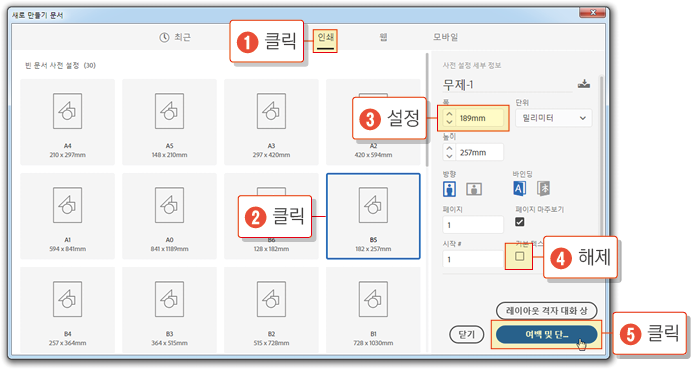Image resolution: width=691 pixels, height=370 pixels.
Task: Toggle the primary text frame checkbox
Action: [520, 256]
